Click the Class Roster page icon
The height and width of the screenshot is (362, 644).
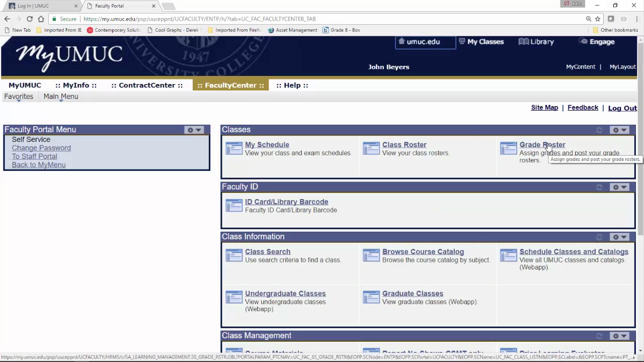click(371, 148)
